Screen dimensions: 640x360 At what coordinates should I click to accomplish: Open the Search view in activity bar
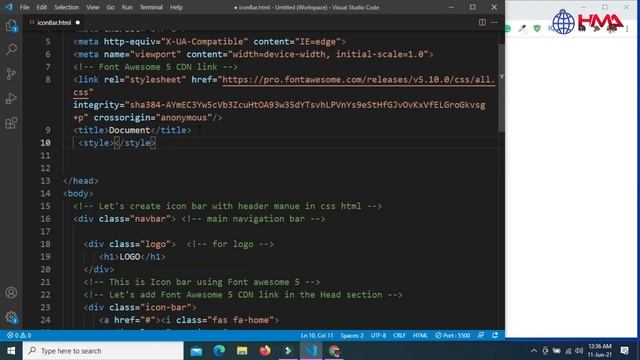pos(11,49)
